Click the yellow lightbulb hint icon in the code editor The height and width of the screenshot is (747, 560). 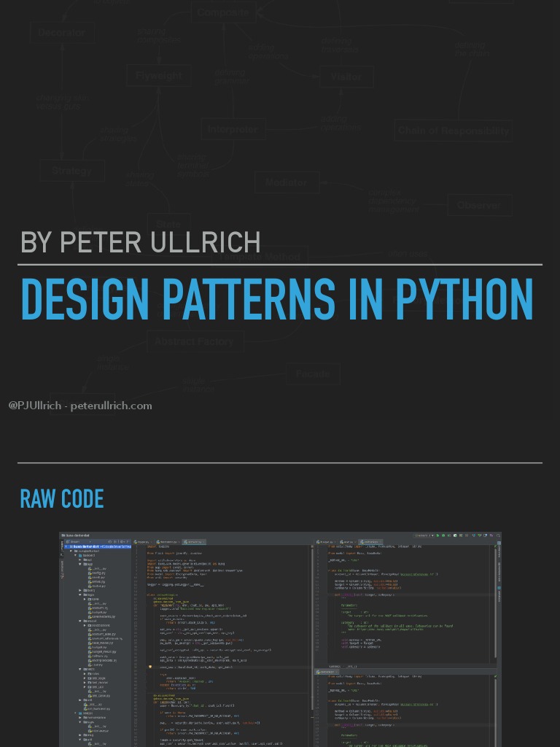pyautogui.click(x=150, y=667)
